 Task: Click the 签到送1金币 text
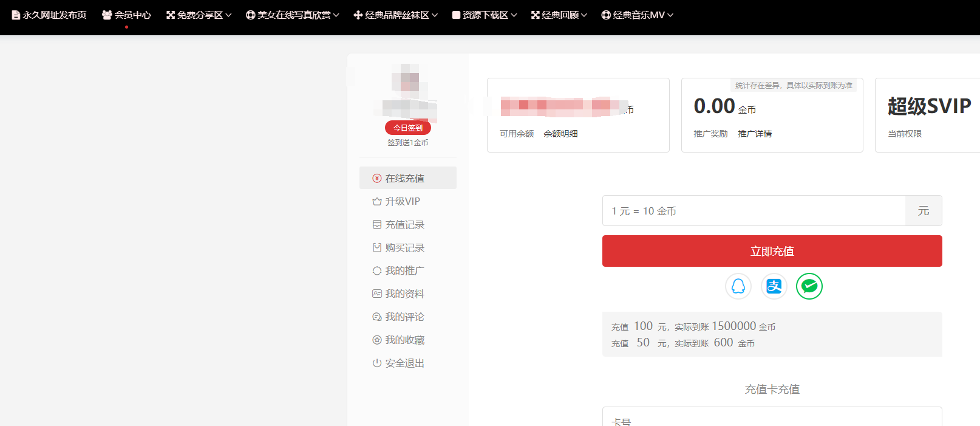click(408, 143)
